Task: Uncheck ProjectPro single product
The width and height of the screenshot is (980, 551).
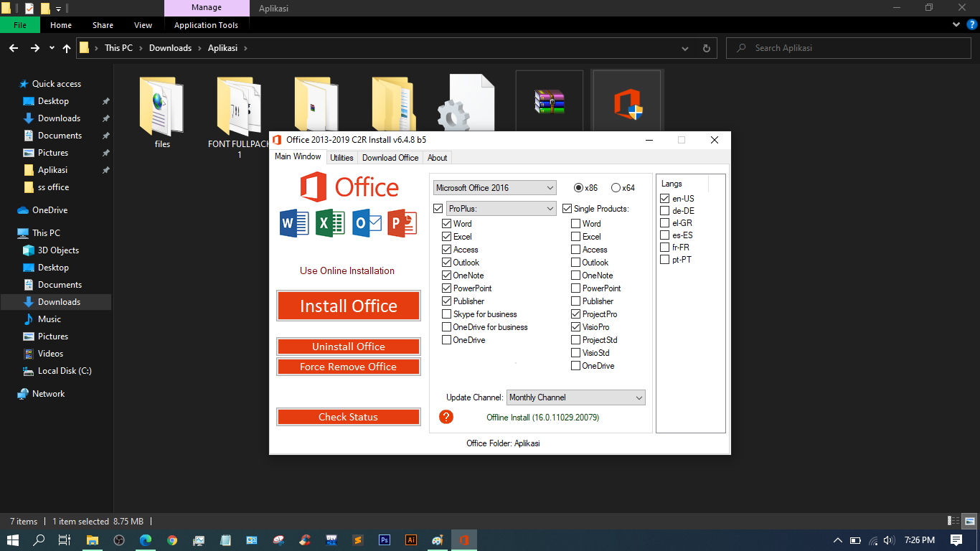Action: [x=576, y=314]
